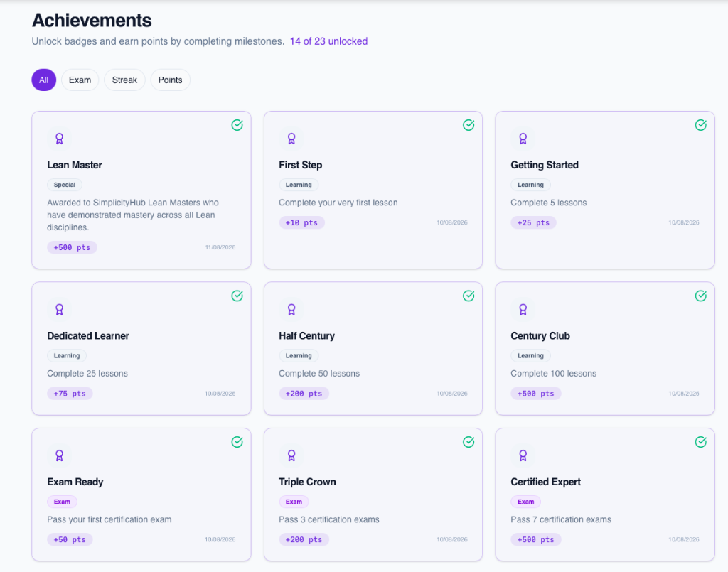Image resolution: width=728 pixels, height=572 pixels.
Task: Click the First Step card title
Action: pos(301,165)
